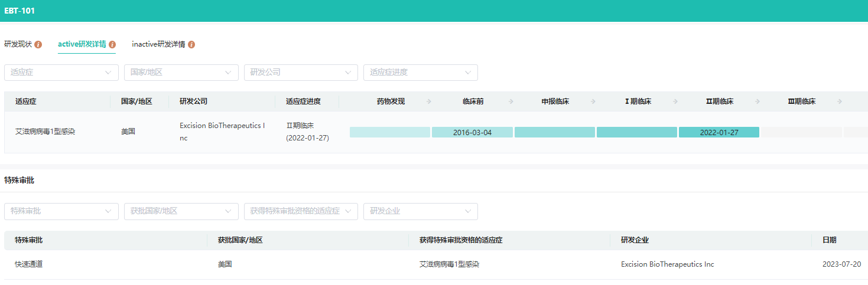Click info icon next to 研发现状
The image size is (868, 285).
coord(38,45)
